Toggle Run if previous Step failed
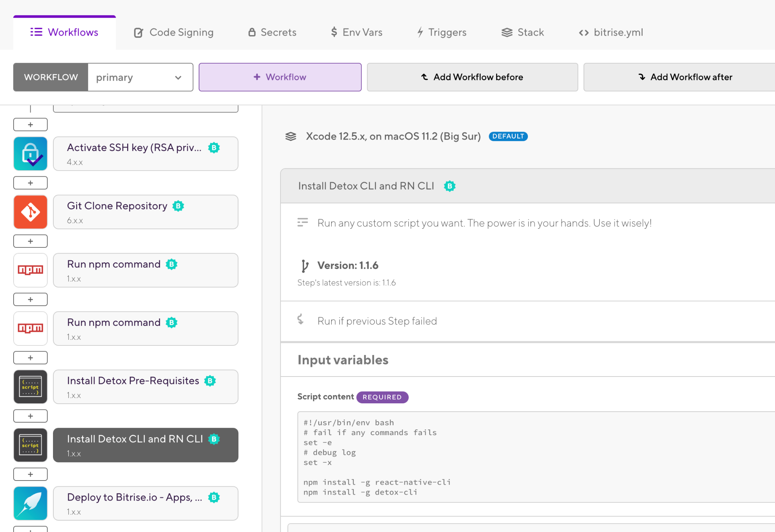 coord(377,321)
